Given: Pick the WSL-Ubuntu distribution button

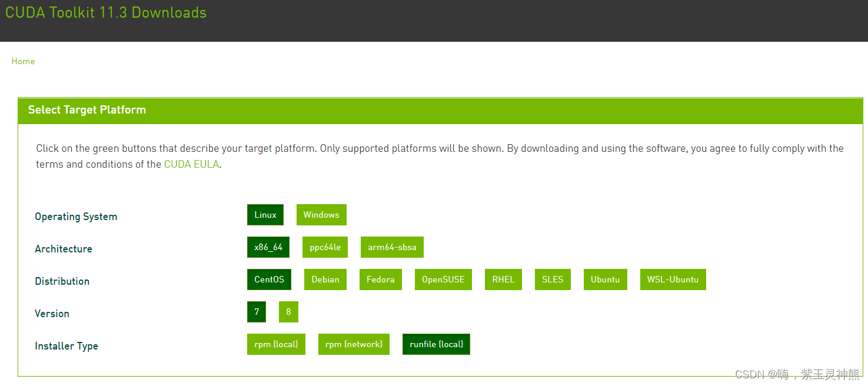Looking at the screenshot, I should 673,279.
